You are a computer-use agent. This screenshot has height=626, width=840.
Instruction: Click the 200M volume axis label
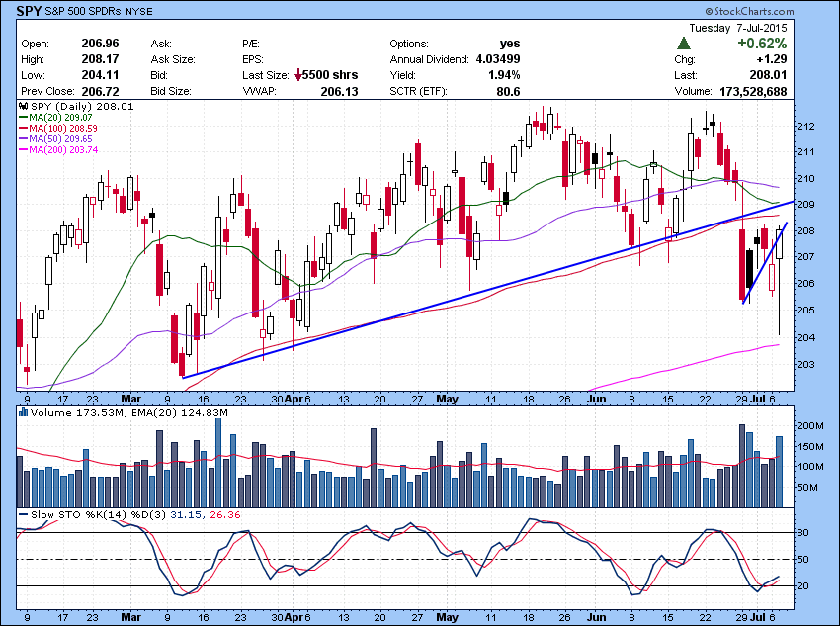(809, 425)
